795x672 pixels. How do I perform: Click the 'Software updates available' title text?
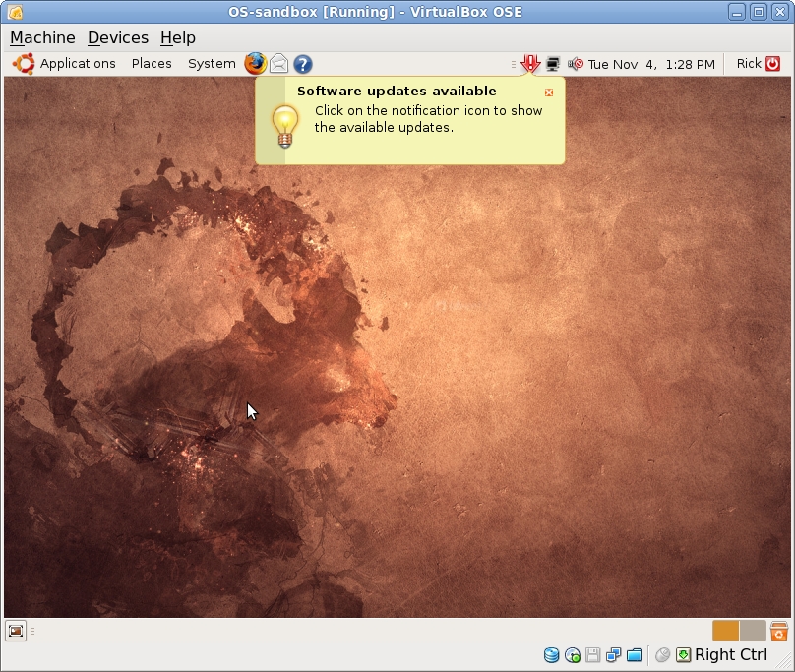[397, 92]
